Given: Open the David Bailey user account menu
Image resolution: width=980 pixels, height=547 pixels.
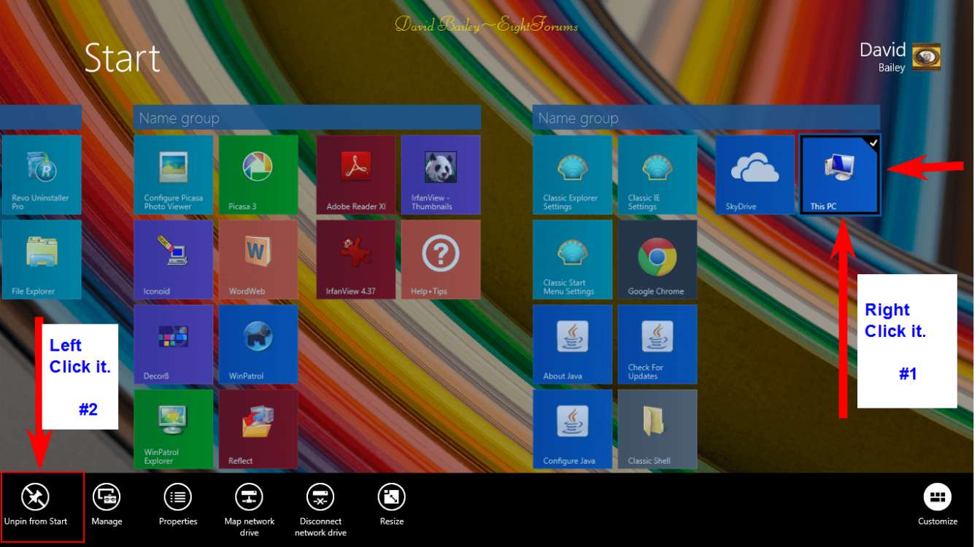Looking at the screenshot, I should point(900,58).
